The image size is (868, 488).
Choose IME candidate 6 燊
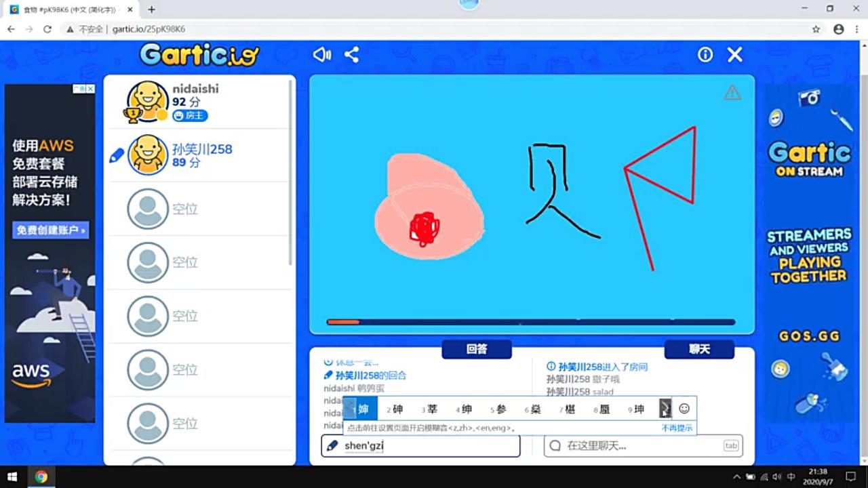[x=532, y=409]
